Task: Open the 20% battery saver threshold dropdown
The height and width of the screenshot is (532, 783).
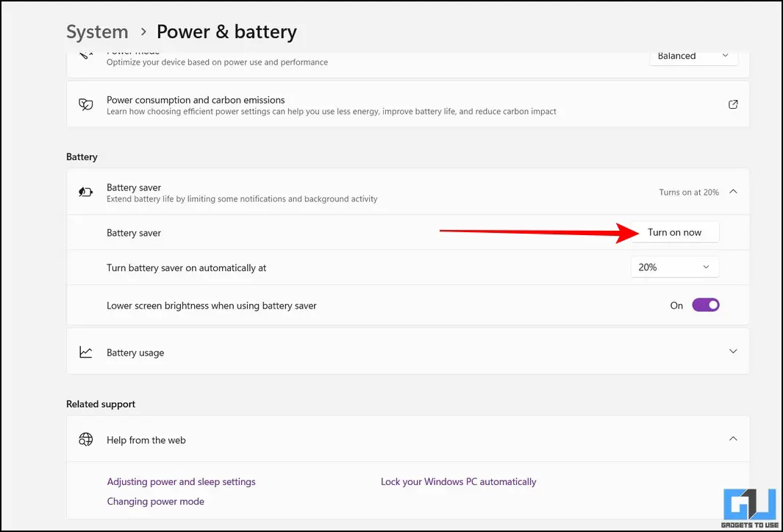Action: tap(675, 267)
